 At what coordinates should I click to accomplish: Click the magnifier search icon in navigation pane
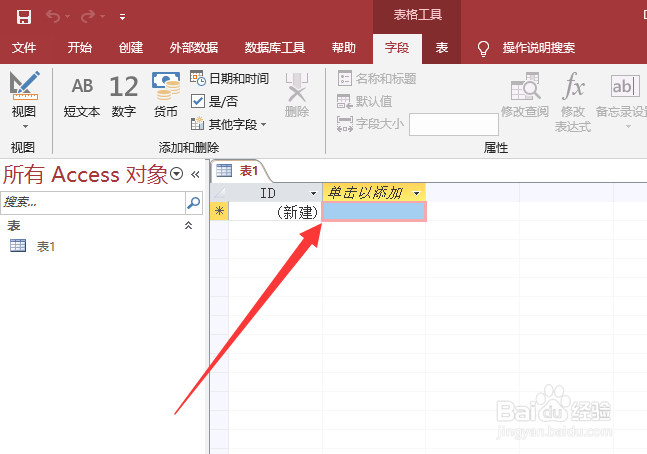(x=194, y=202)
